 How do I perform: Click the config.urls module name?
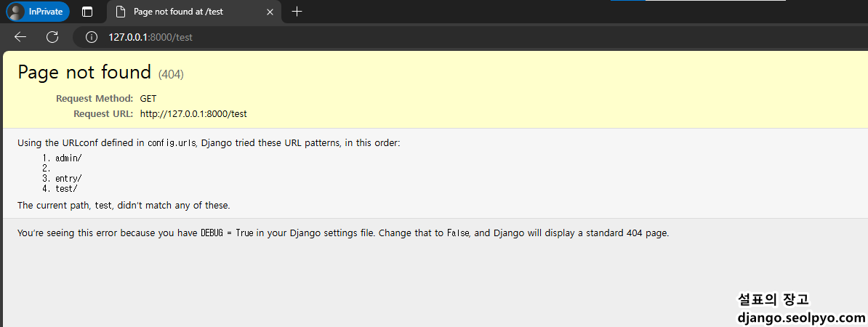[x=172, y=143]
